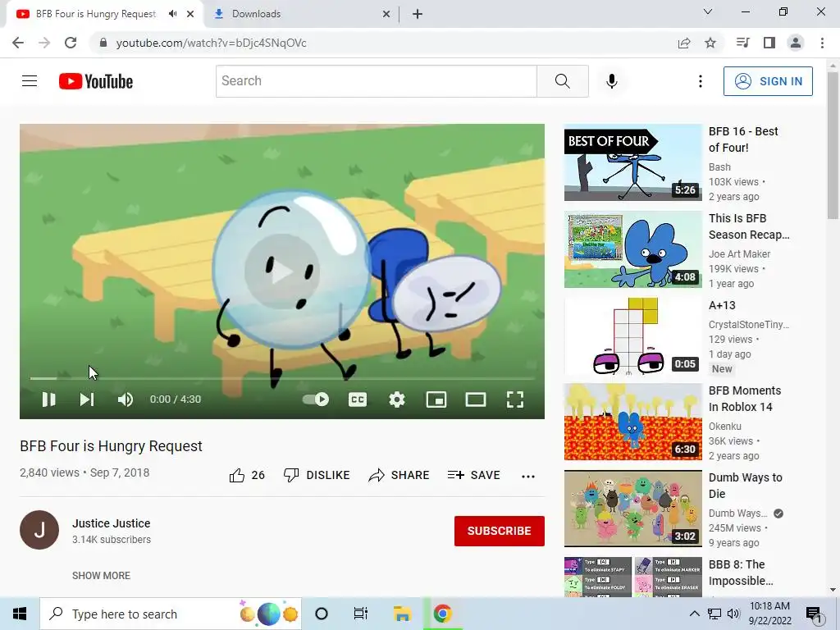Image resolution: width=840 pixels, height=630 pixels.
Task: Open YouTube settings three-dot menu
Action: point(701,81)
